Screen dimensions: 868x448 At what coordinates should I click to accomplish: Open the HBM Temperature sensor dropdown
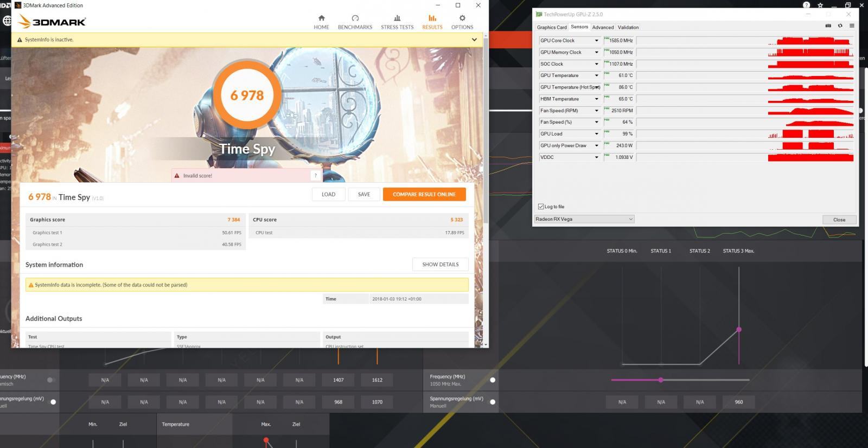(x=596, y=99)
